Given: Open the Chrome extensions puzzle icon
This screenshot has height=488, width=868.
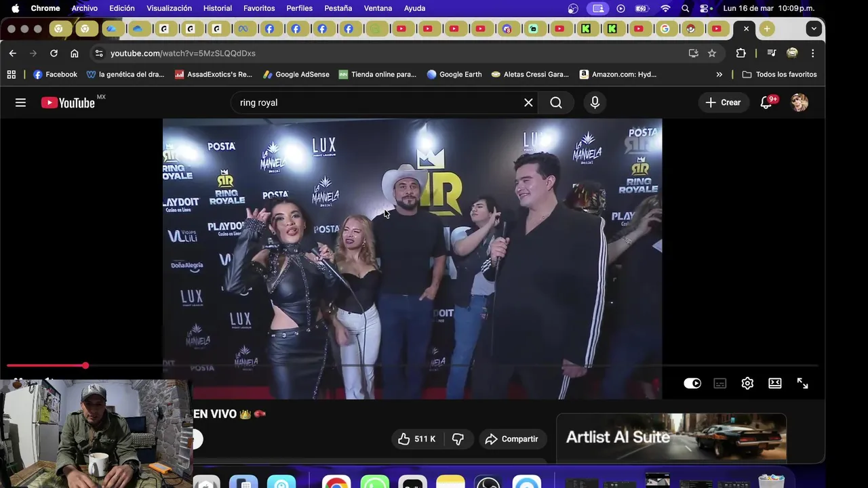Looking at the screenshot, I should coord(741,53).
